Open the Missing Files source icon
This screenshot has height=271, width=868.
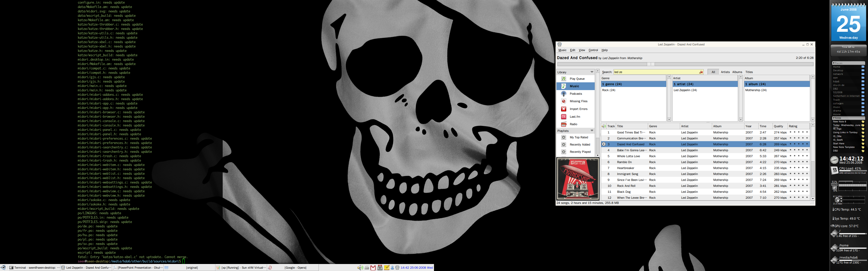[x=563, y=101]
